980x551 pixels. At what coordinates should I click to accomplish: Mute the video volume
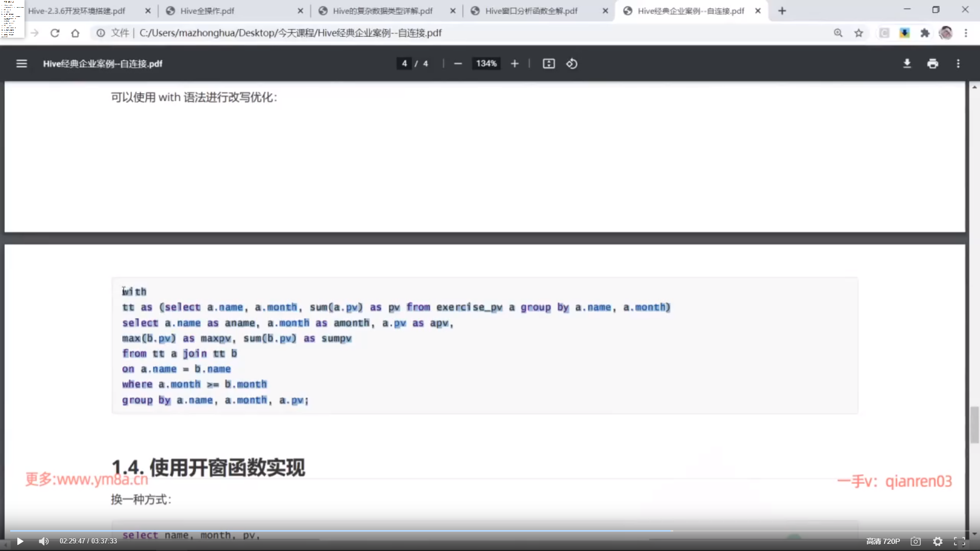point(44,541)
